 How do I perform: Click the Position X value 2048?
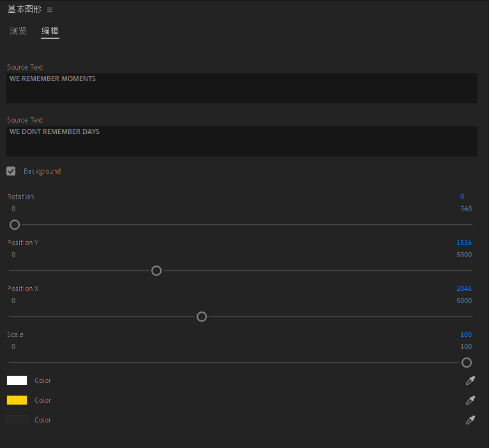pos(464,288)
